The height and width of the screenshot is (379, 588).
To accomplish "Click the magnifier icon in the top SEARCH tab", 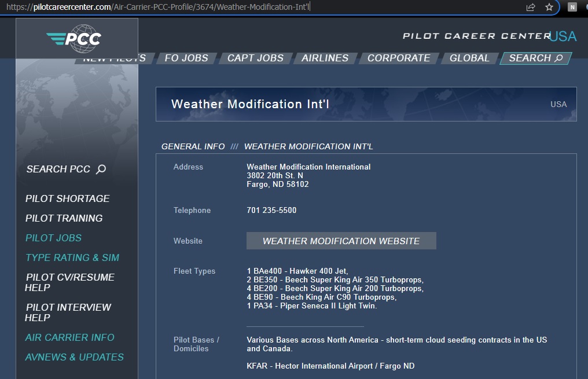I will [x=558, y=58].
